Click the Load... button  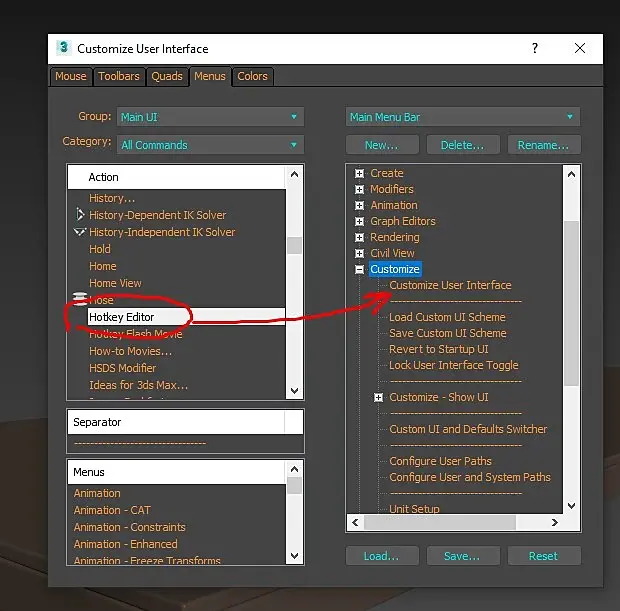(x=382, y=556)
